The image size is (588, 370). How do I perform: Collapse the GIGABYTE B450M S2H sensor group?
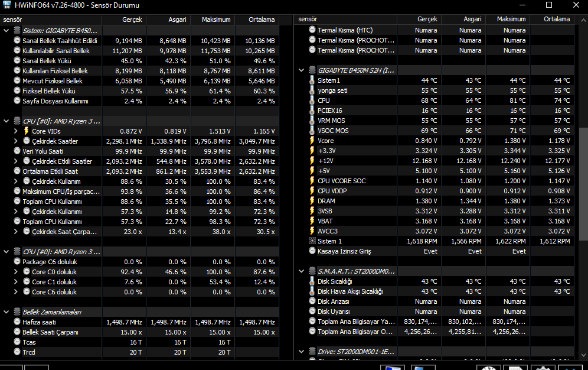302,70
